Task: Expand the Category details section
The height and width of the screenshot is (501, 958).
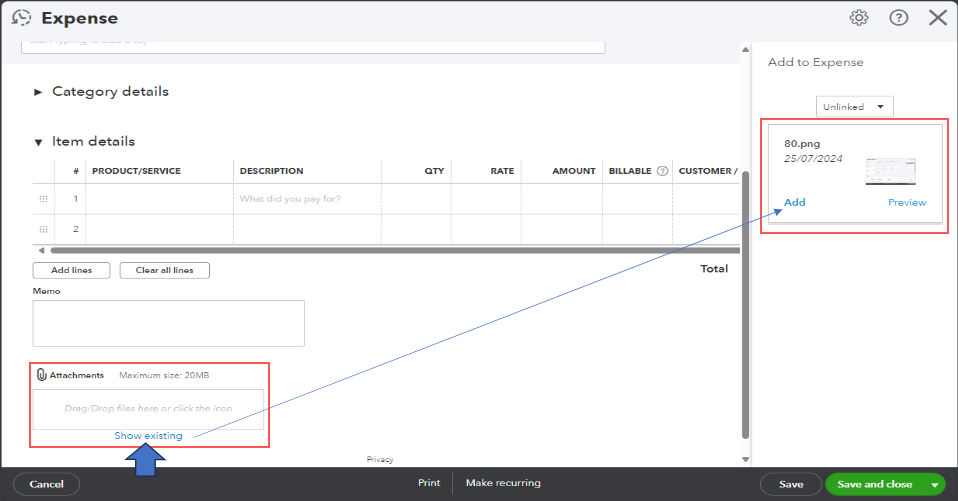Action: tap(38, 92)
